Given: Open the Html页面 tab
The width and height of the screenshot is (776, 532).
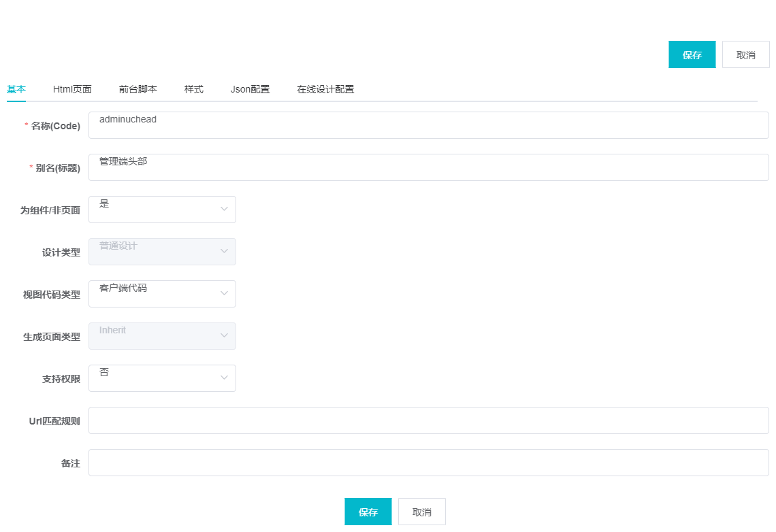Looking at the screenshot, I should click(x=72, y=90).
